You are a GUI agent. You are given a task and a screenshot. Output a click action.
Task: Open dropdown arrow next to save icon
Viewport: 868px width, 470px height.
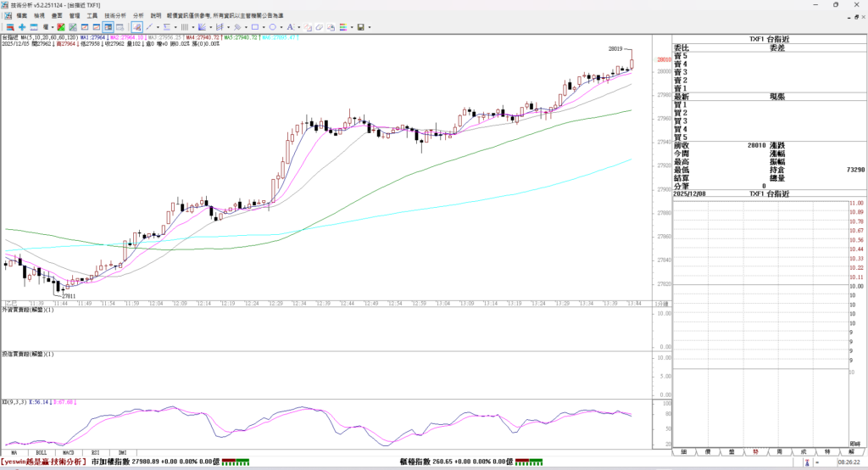click(x=370, y=27)
